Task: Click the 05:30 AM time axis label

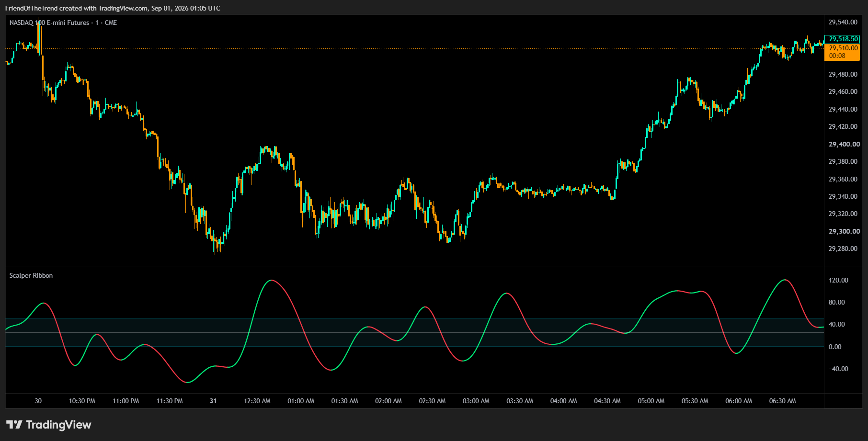Action: coord(695,401)
